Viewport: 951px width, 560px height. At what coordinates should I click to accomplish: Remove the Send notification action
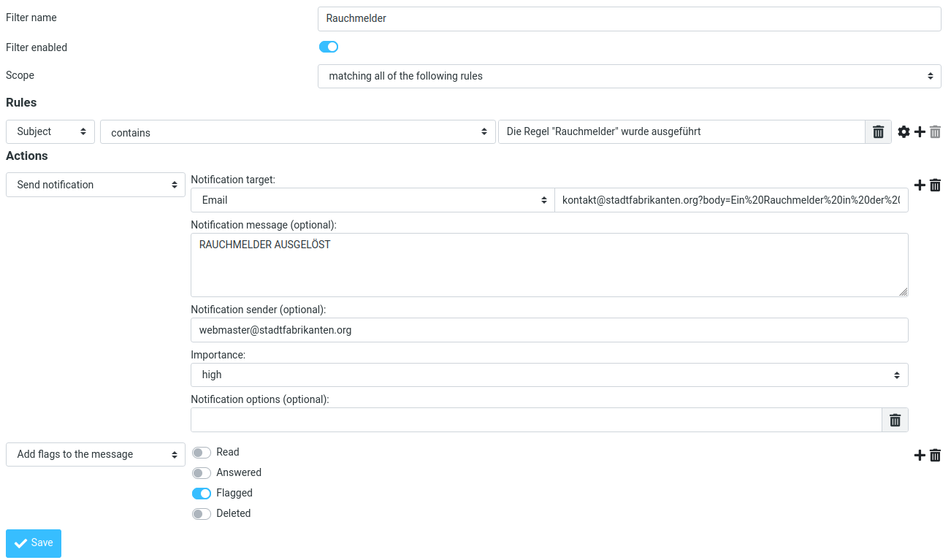(x=935, y=185)
